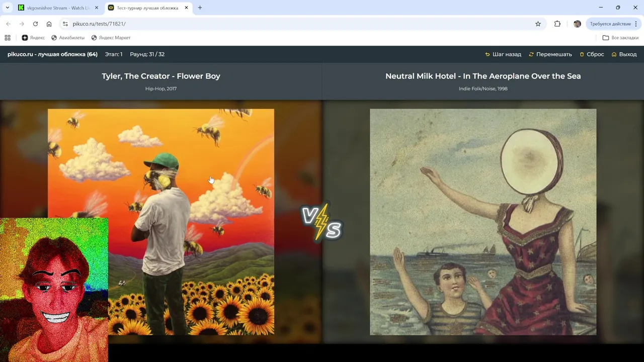Click the webcam overlay face

54,290
